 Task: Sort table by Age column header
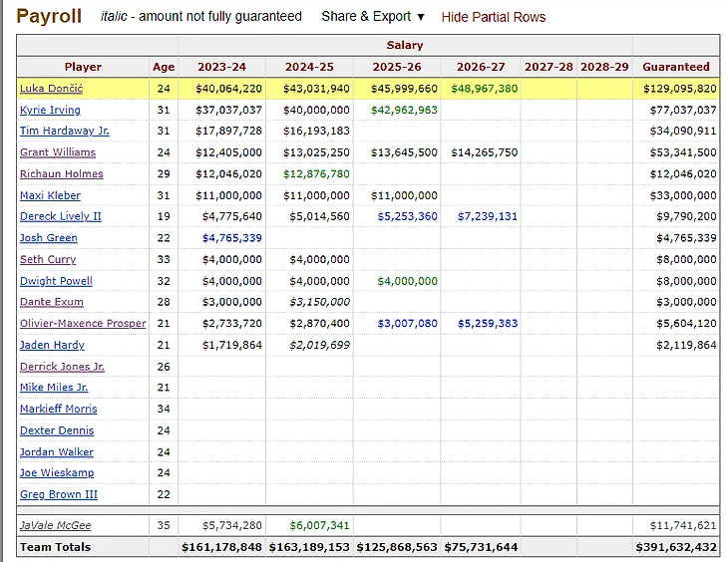[x=164, y=67]
